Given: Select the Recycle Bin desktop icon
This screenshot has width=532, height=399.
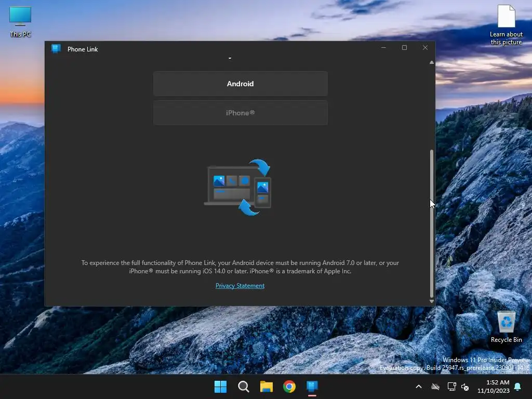Looking at the screenshot, I should pos(506,327).
